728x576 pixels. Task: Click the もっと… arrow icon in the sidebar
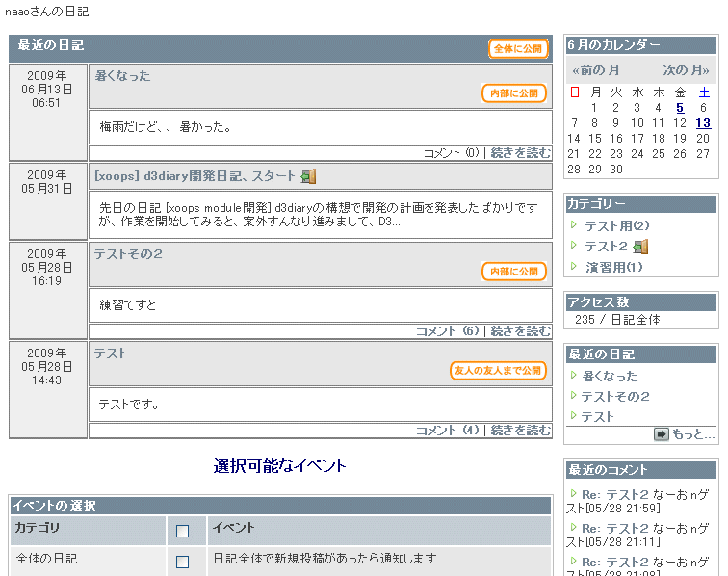click(x=661, y=434)
